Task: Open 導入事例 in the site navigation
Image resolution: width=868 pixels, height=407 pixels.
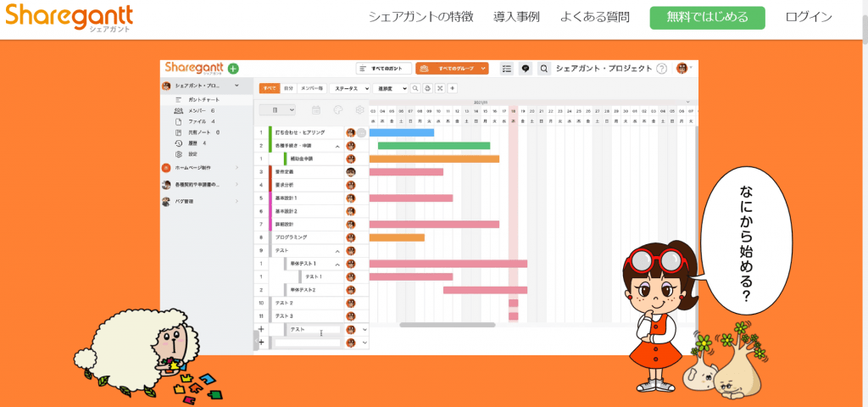Action: pos(516,17)
